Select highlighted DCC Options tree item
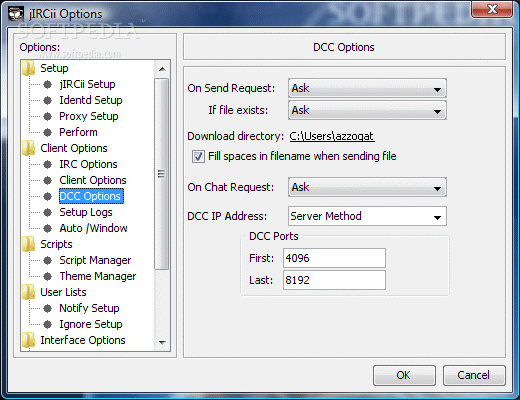The width and height of the screenshot is (520, 400). 91,196
